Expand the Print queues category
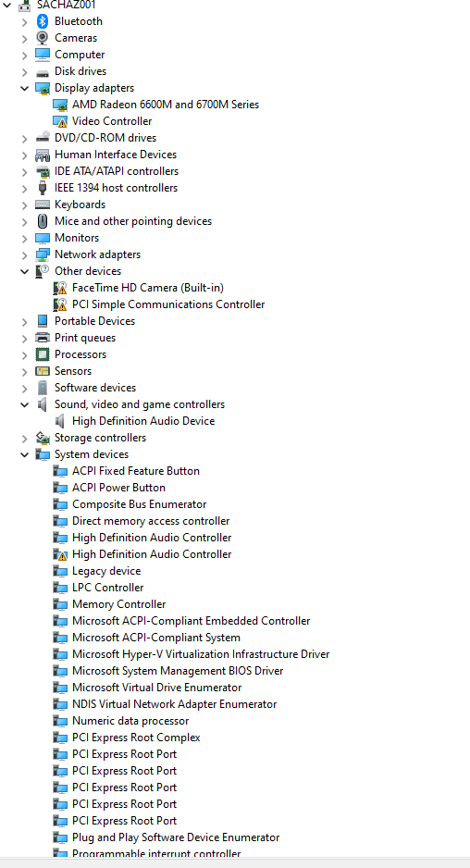This screenshot has height=868, width=470. tap(24, 338)
